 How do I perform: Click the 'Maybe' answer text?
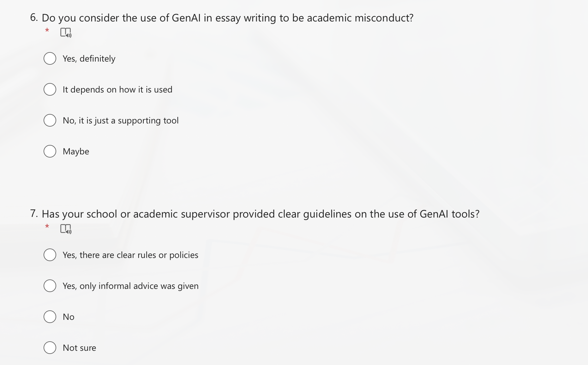[x=76, y=152]
